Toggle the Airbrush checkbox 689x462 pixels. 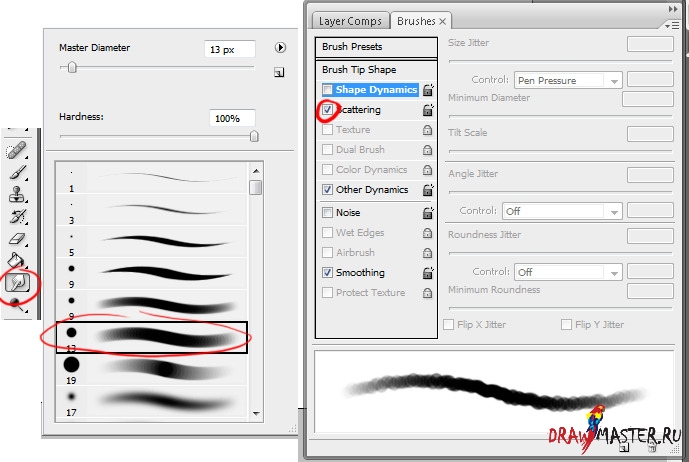tap(327, 252)
